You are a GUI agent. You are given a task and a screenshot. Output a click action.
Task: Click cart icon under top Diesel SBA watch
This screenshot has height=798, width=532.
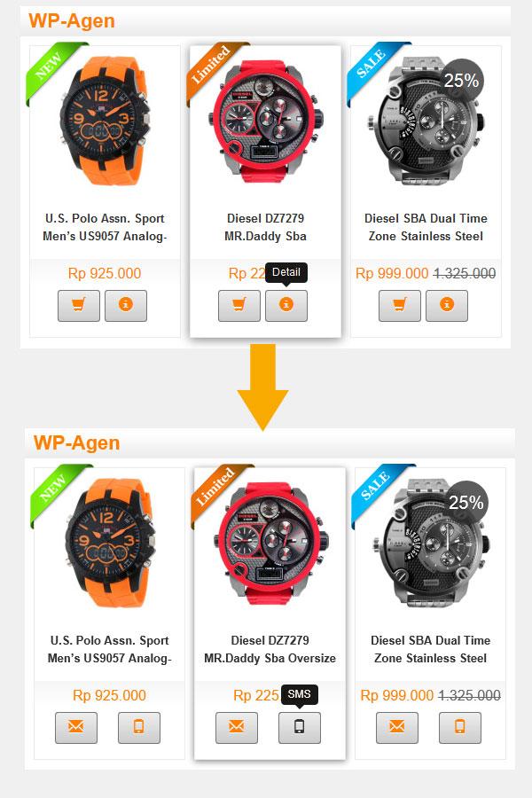tap(400, 305)
